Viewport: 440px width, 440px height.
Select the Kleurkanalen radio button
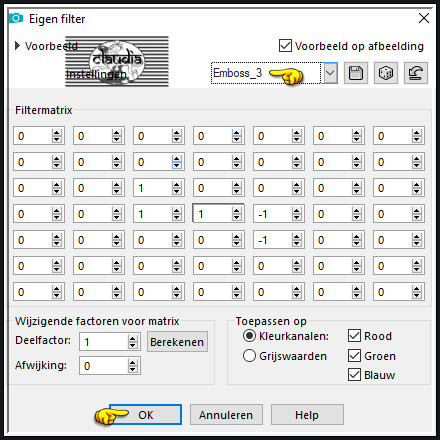(249, 336)
